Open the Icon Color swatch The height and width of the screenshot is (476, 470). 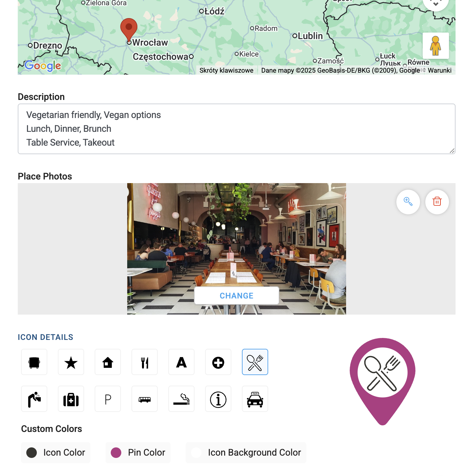coord(56,453)
